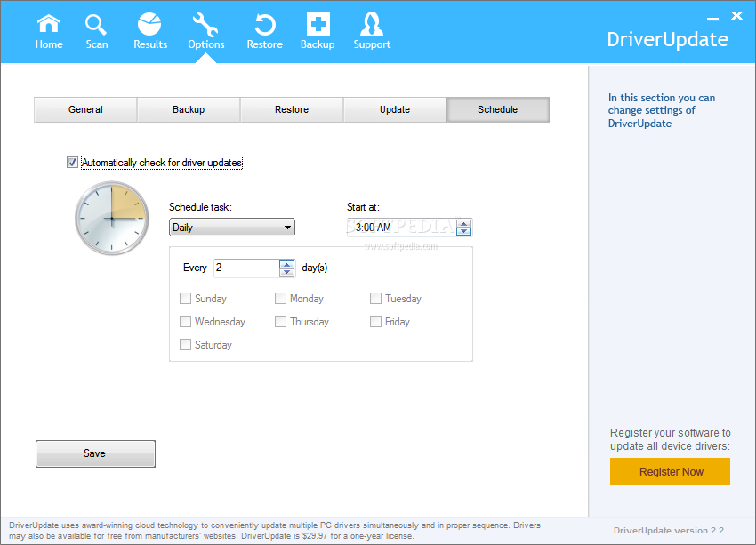Tick the Monday checkbox

[x=280, y=298]
